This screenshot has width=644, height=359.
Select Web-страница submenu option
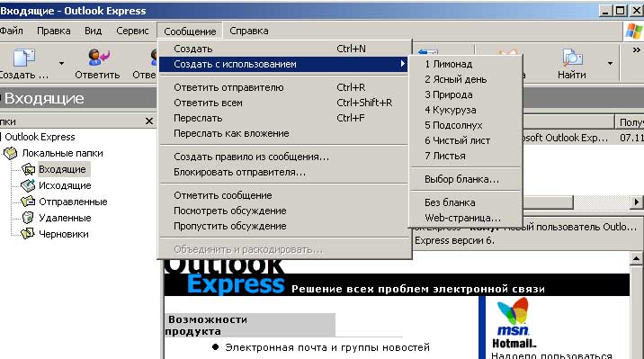coord(466,218)
